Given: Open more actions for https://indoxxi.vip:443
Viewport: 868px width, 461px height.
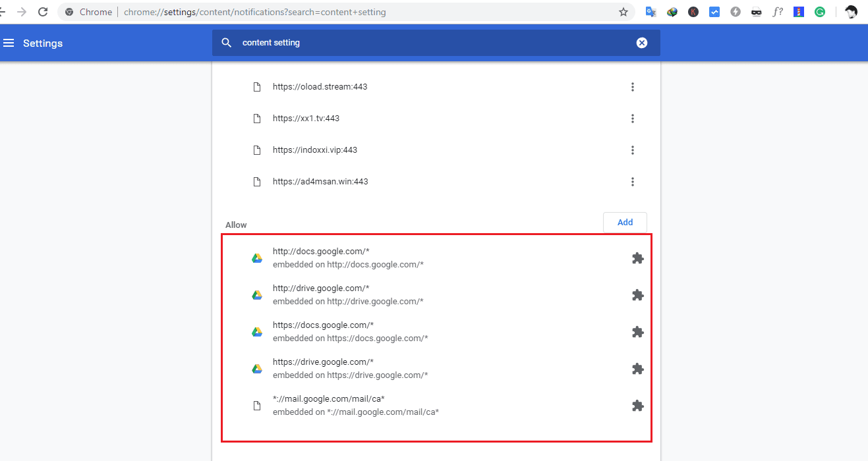Looking at the screenshot, I should 633,150.
